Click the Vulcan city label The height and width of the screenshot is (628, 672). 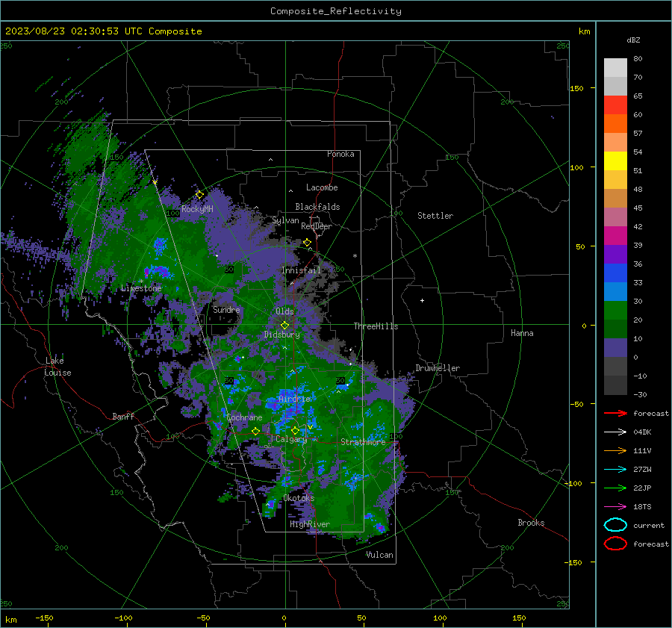(x=380, y=555)
